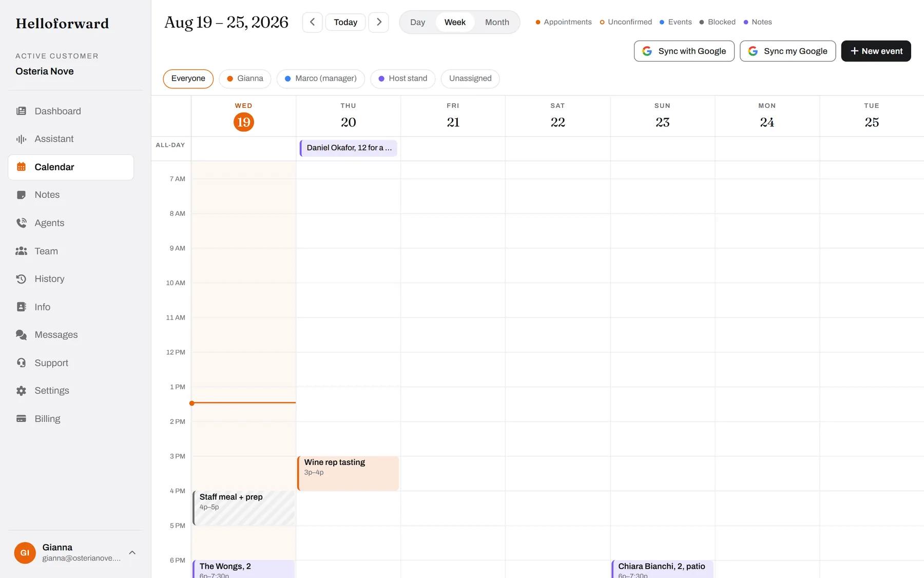924x578 pixels.
Task: Open the History page
Action: point(71,279)
